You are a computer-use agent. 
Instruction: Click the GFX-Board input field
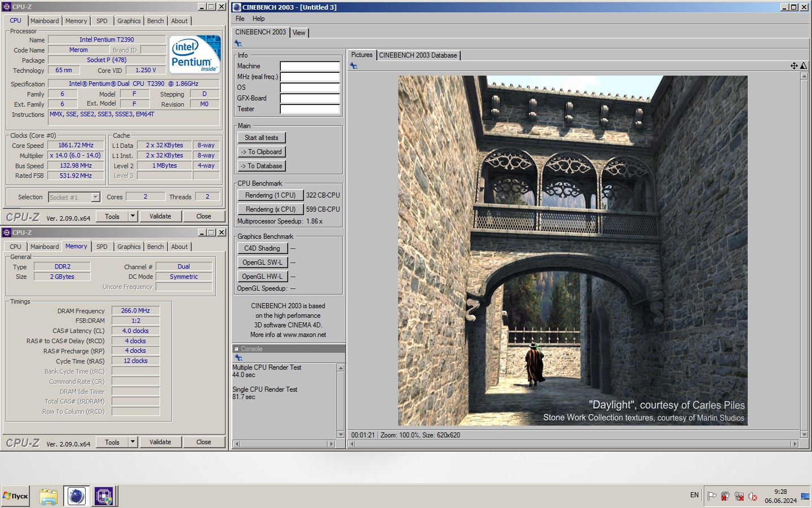[x=310, y=98]
